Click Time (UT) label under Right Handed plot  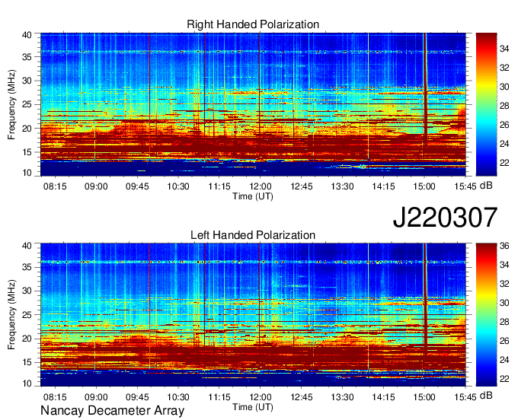253,196
